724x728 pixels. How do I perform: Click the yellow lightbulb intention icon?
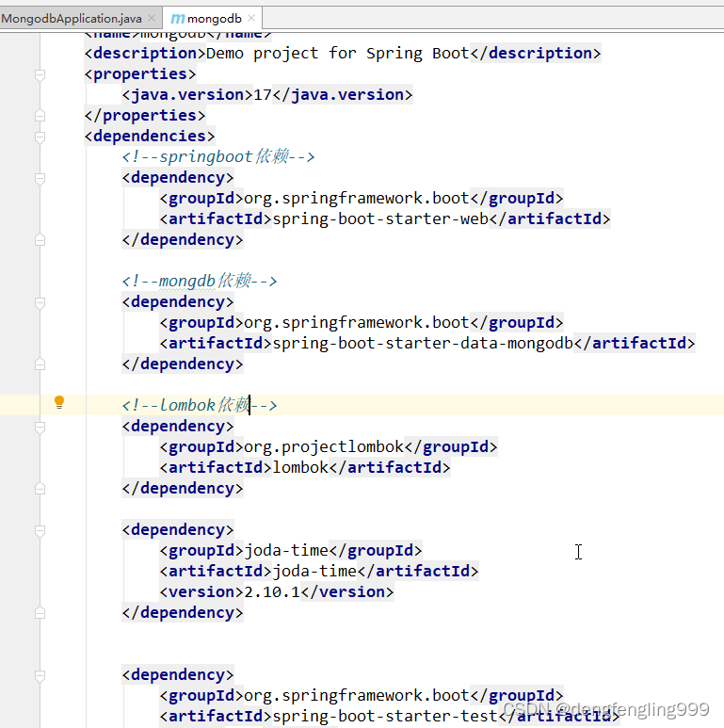tap(59, 402)
